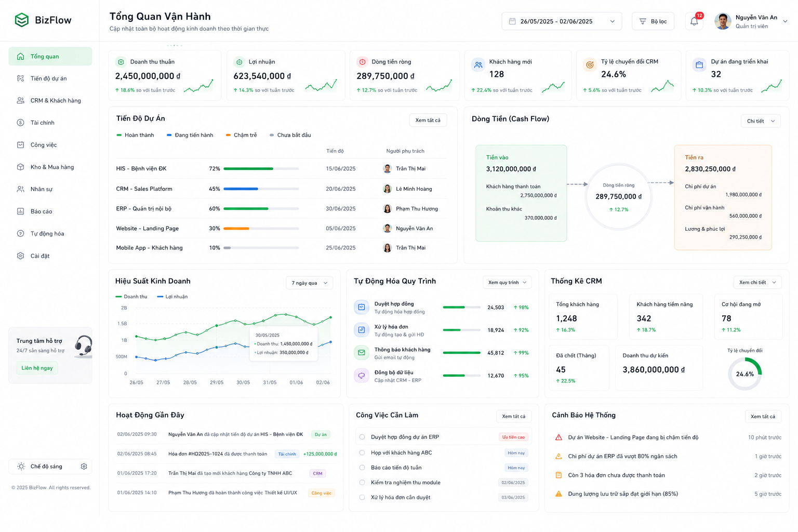Click the Dự án tag on HIS activity
Screen dimensions: 798x532
point(321,434)
